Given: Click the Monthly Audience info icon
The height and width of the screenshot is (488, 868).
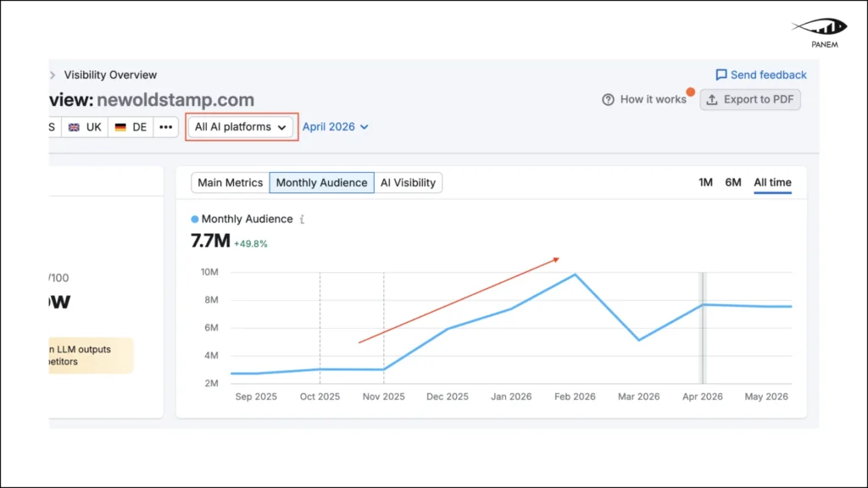Looking at the screenshot, I should 303,219.
